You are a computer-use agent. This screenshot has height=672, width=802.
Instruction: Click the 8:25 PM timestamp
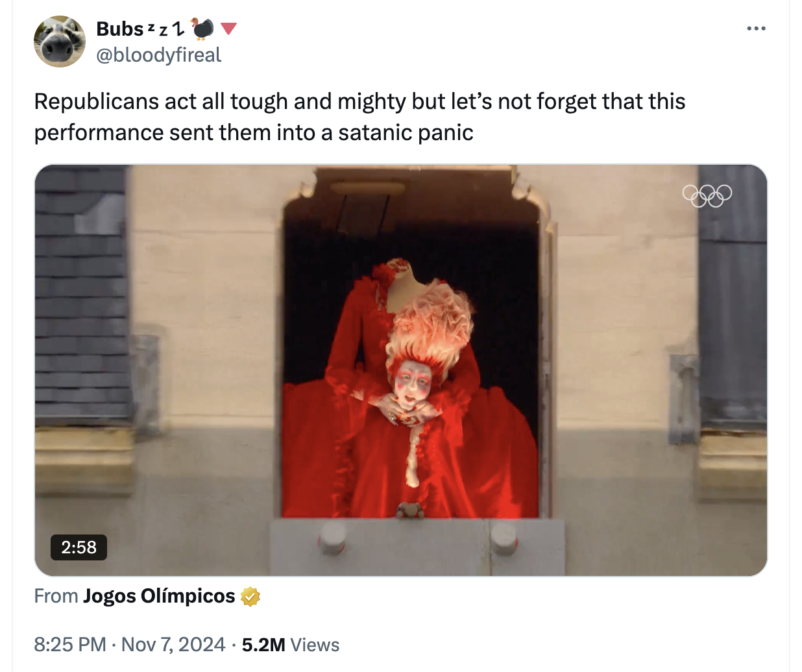pos(70,645)
